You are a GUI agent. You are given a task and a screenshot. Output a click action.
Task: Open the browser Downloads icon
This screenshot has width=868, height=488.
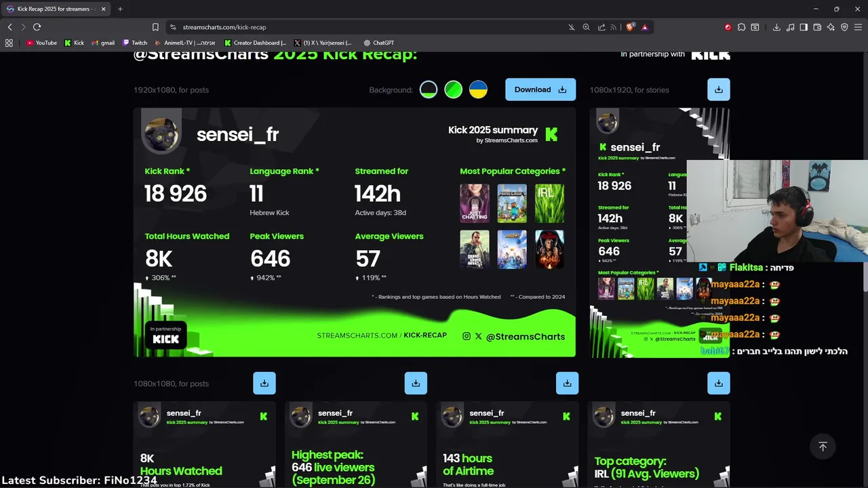click(776, 27)
